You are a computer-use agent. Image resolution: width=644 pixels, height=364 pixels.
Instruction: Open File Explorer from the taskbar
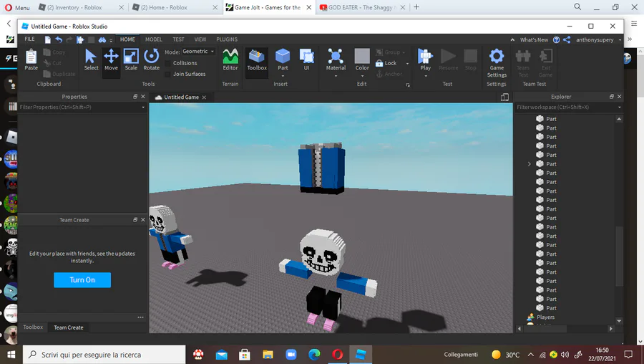point(268,355)
